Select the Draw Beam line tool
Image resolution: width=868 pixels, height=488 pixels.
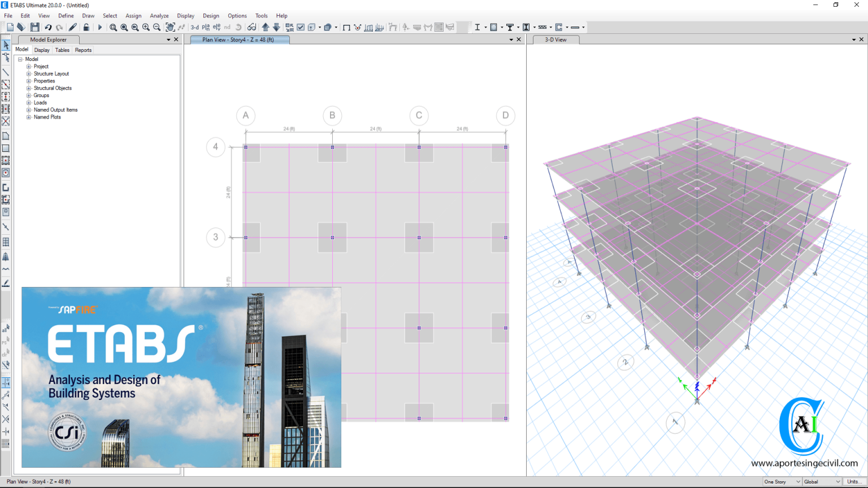6,72
